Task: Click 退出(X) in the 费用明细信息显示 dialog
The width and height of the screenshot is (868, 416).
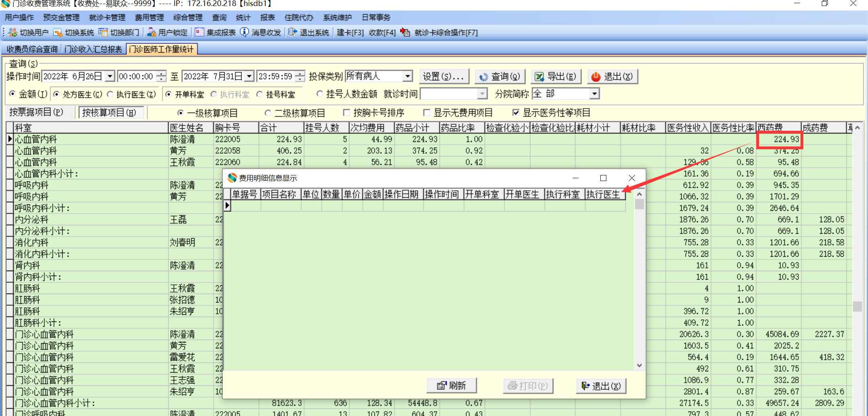Action: (x=602, y=386)
